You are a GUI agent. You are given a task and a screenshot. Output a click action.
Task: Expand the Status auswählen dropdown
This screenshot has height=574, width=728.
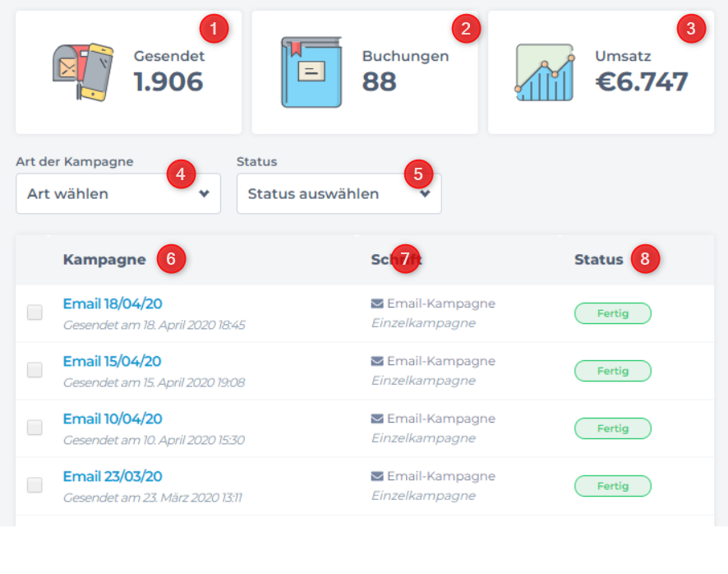pos(339,194)
